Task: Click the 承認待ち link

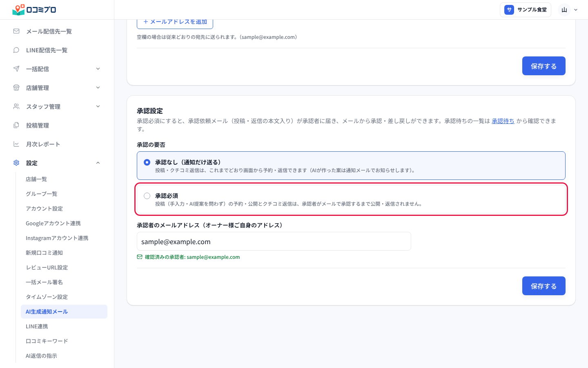Action: click(503, 121)
